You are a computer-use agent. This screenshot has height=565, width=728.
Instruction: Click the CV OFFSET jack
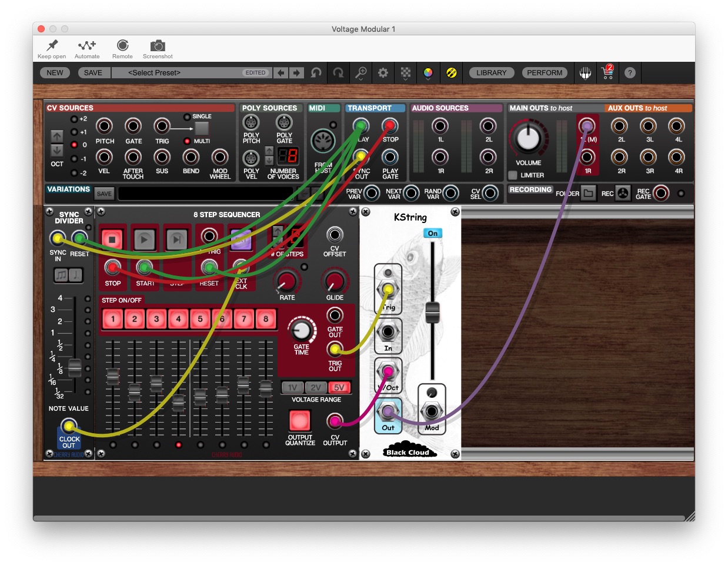tap(335, 235)
